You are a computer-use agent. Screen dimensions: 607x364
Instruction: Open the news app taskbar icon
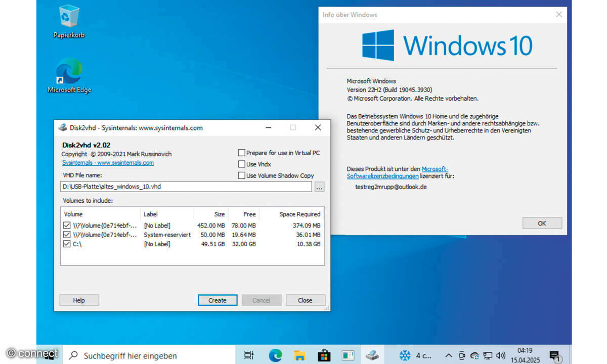tap(348, 355)
